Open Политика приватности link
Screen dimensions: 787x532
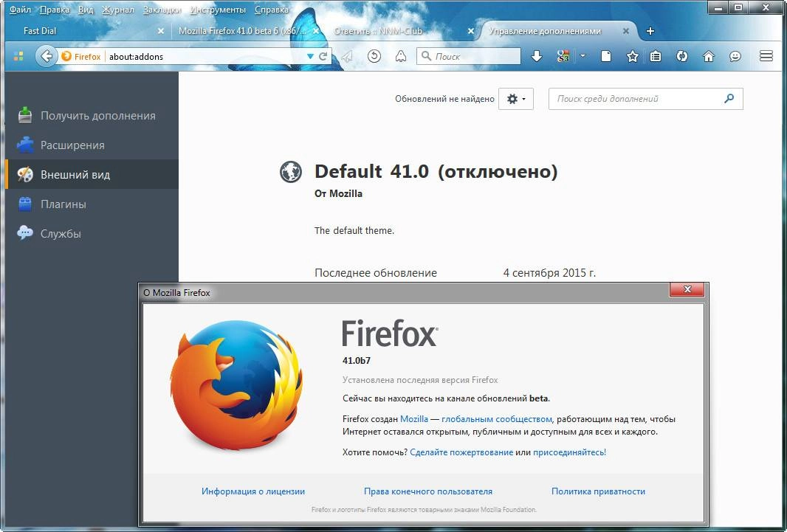tap(598, 491)
